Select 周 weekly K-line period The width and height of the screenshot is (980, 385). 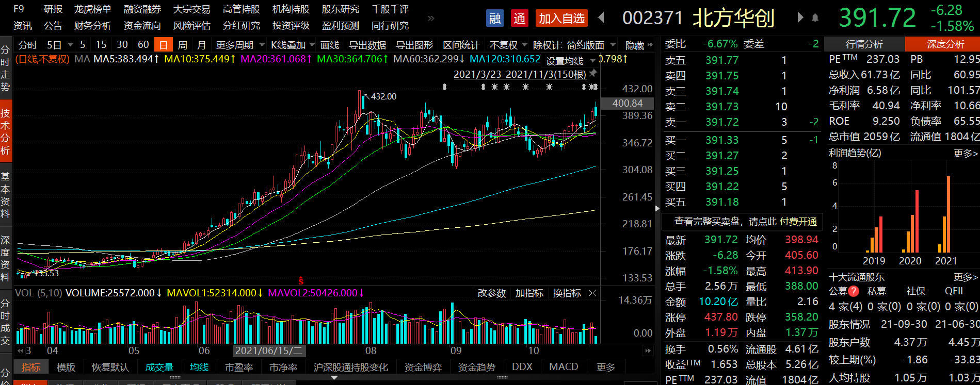coord(183,45)
